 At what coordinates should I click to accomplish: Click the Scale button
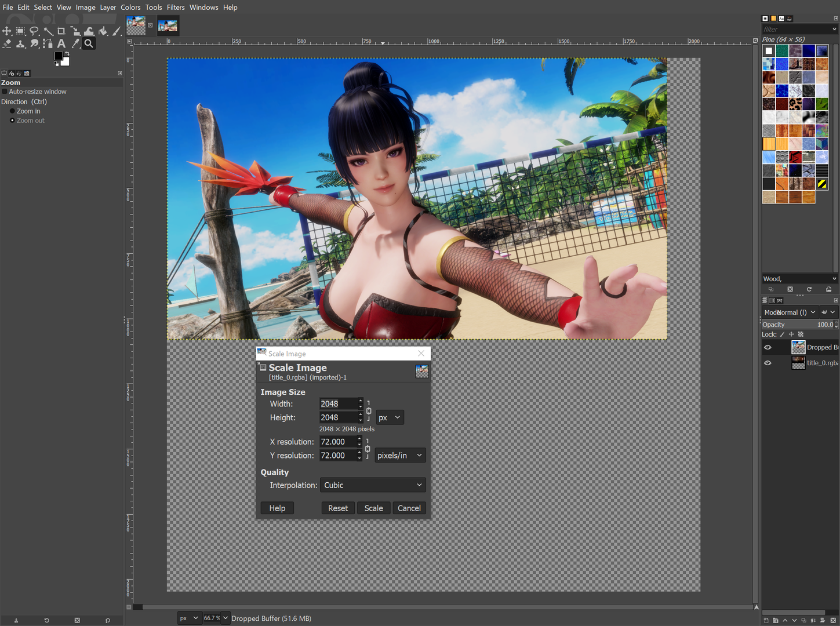(374, 508)
